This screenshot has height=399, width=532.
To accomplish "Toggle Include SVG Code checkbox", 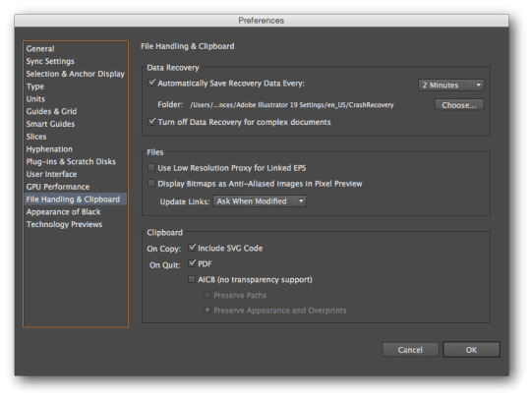I will tap(192, 248).
